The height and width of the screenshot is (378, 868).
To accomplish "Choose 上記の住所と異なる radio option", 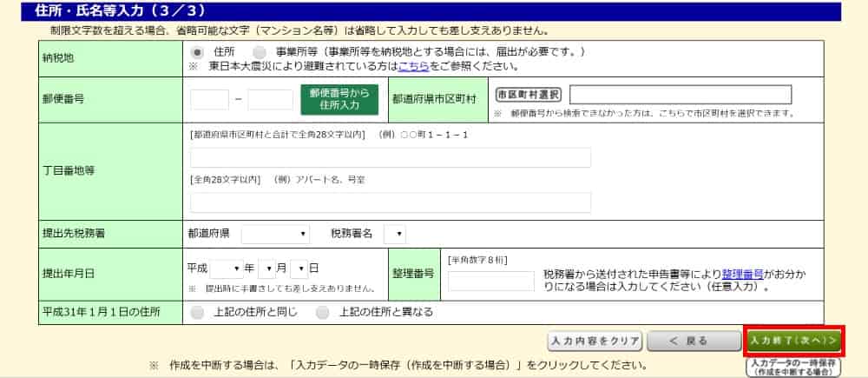I will (x=323, y=312).
